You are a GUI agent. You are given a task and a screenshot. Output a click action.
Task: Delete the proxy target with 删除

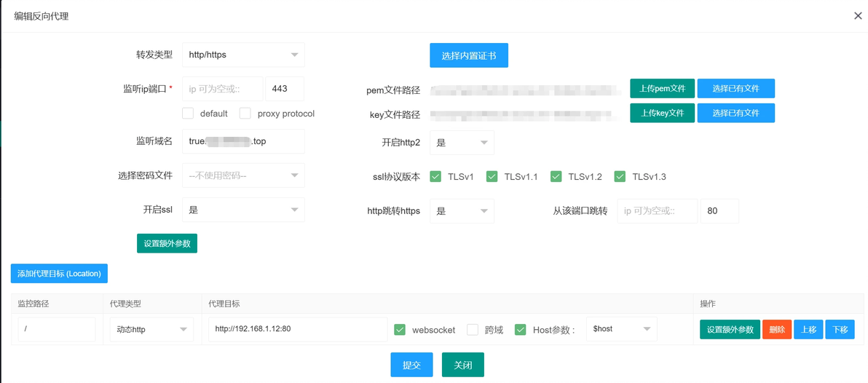[x=777, y=329]
